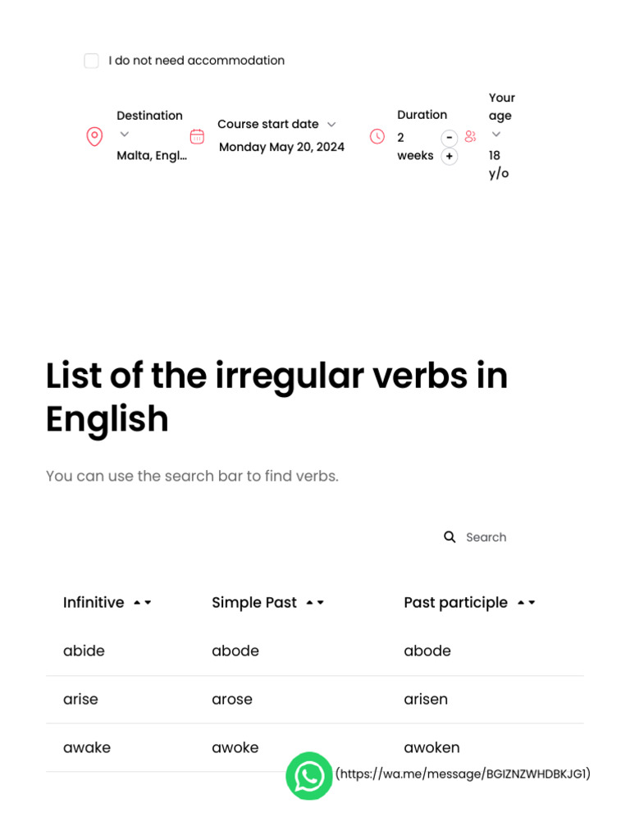This screenshot has width=630, height=840.
Task: Click the search magnifier icon
Action: coord(450,537)
